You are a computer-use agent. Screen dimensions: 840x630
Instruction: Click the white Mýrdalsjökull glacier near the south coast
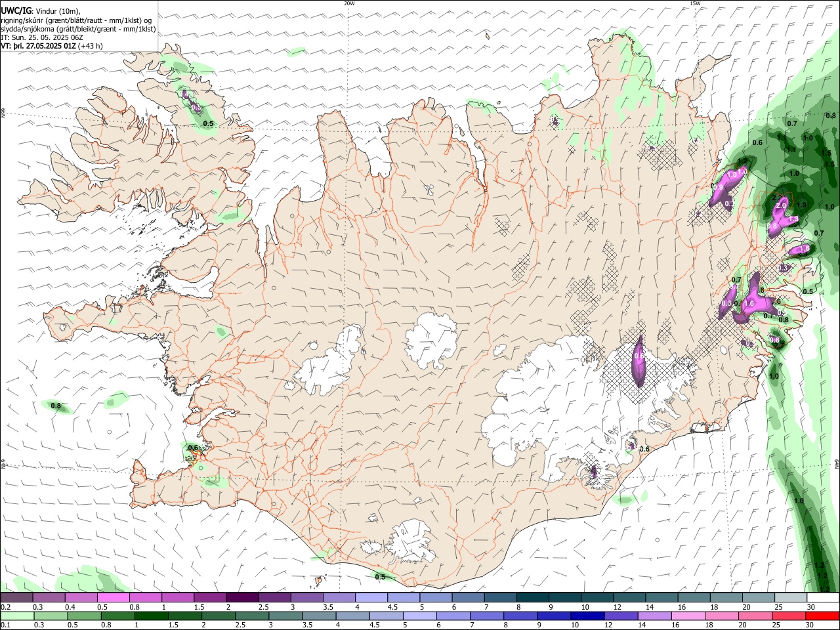411,542
